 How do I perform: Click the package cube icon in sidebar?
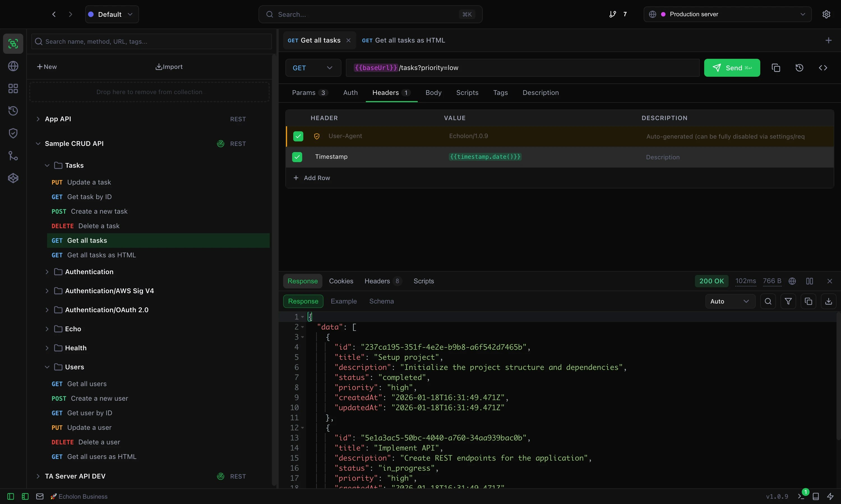13,178
